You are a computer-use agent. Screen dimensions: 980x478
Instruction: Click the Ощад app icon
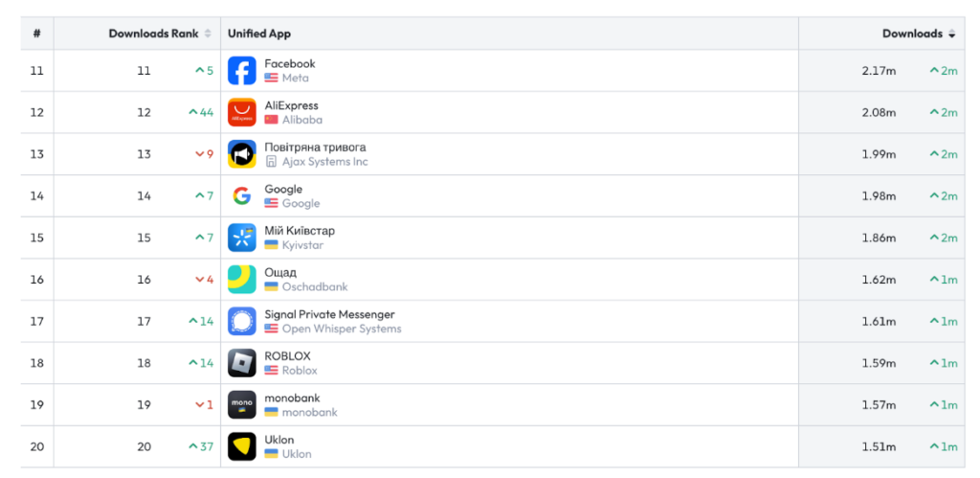(x=242, y=280)
